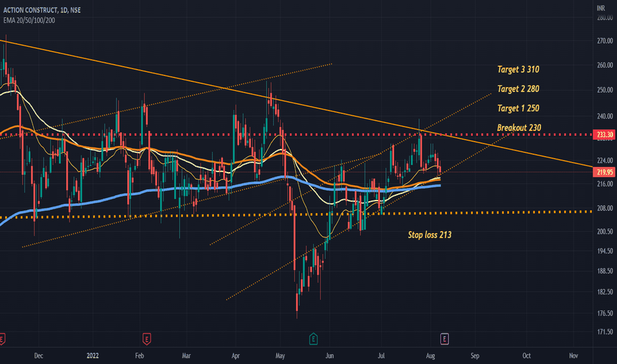
Task: Click the 240.00 price scale value
Action: (605, 116)
